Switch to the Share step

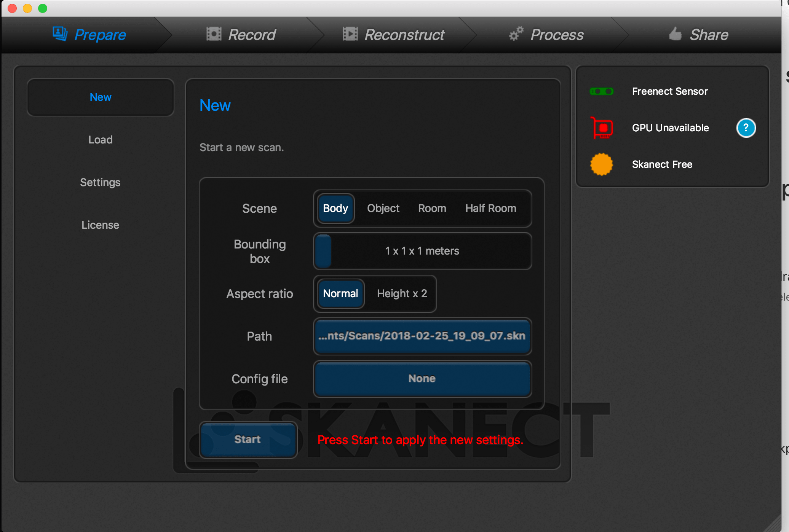[x=699, y=35]
